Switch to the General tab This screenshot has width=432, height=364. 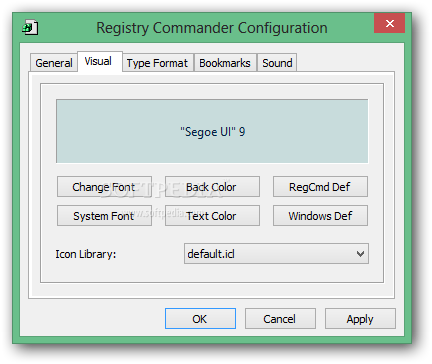(x=54, y=63)
